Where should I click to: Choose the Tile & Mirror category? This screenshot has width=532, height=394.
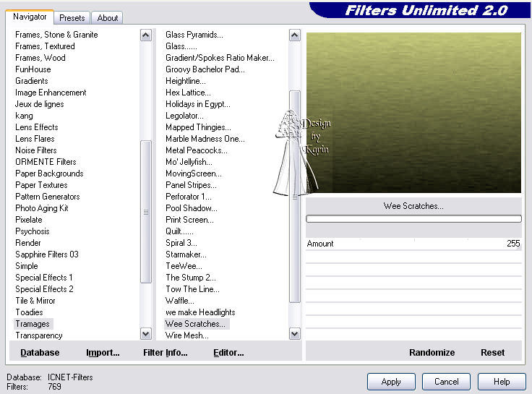(x=35, y=301)
